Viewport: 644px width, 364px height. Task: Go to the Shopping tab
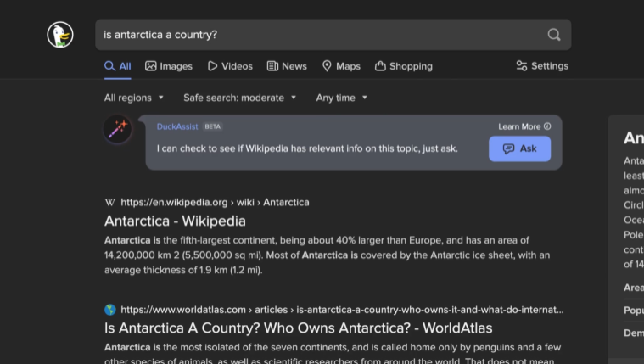point(403,66)
